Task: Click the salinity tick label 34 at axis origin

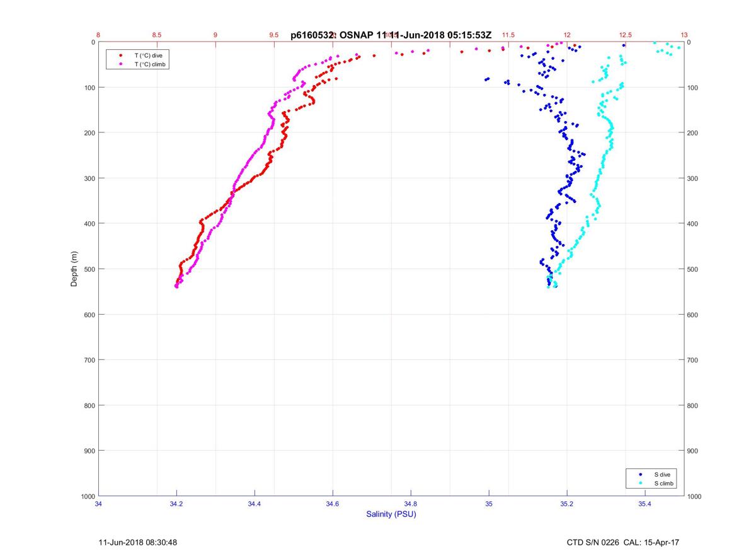Action: [x=99, y=504]
